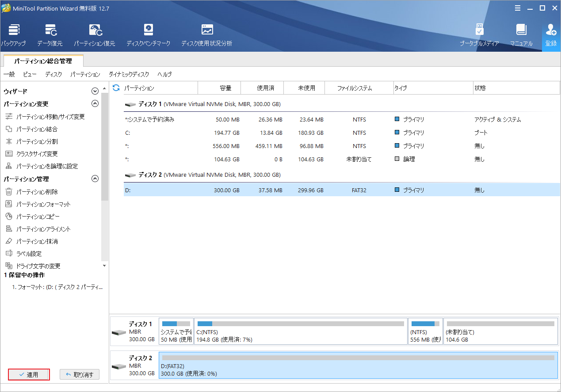The image size is (561, 392).
Task: Refresh the partition list
Action: 116,88
